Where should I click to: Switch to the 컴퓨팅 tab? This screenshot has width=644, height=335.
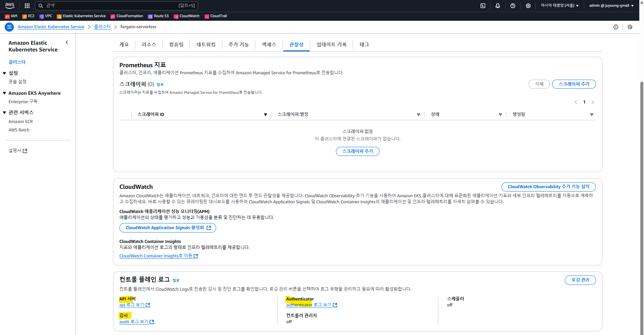pos(176,44)
